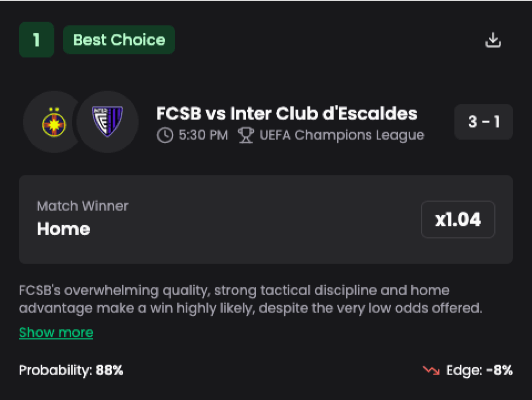Image resolution: width=532 pixels, height=400 pixels.
Task: Click the Edge: -8% value
Action: (x=479, y=370)
